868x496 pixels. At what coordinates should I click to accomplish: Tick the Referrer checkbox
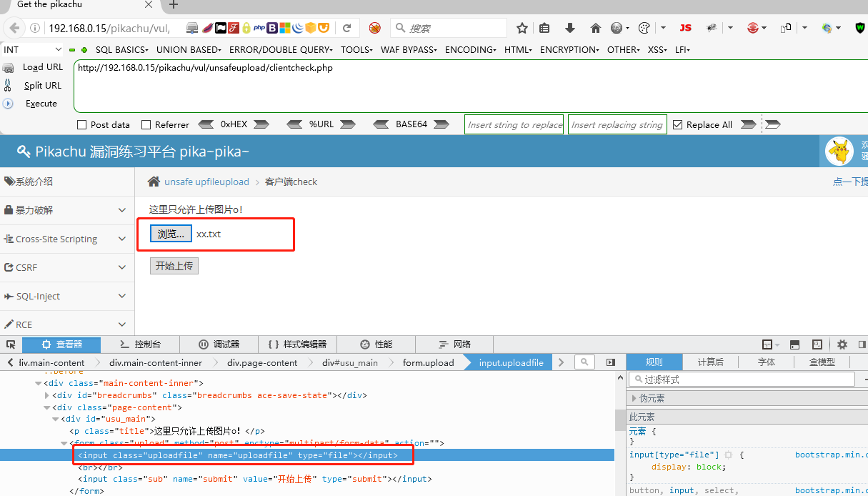(146, 125)
